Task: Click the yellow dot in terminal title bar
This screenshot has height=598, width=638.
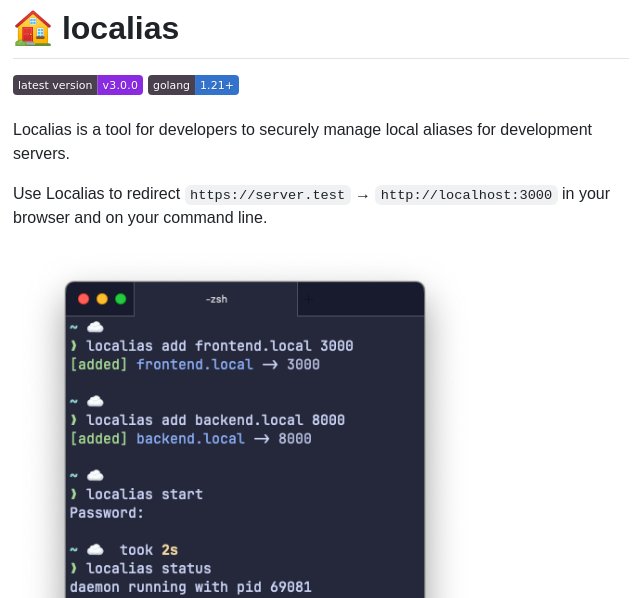Action: [x=102, y=299]
